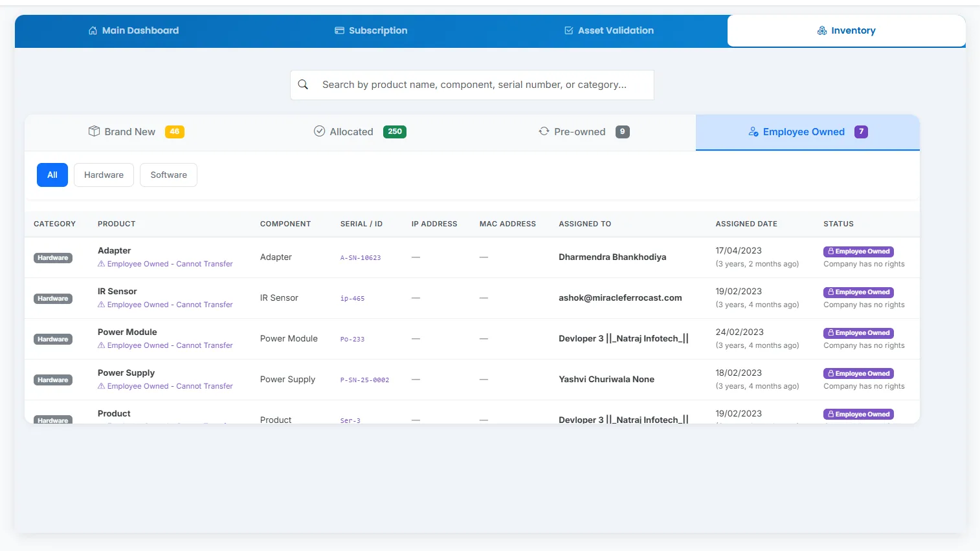980x551 pixels.
Task: Select the Employee Owned tab
Action: 808,132
